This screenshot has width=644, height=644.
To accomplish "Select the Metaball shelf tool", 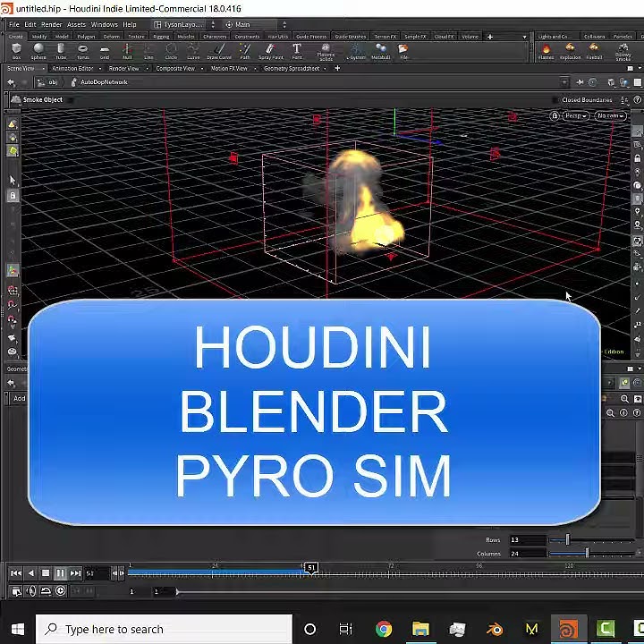I will [x=380, y=51].
